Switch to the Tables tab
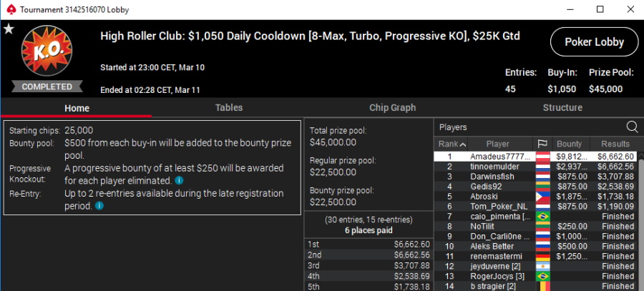Screen dimensions: 644x291 click(229, 107)
